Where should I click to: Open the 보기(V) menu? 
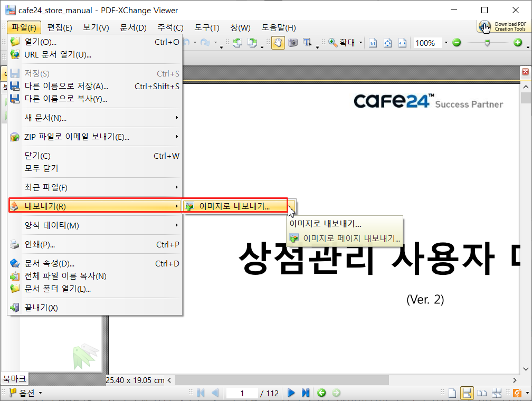click(96, 27)
